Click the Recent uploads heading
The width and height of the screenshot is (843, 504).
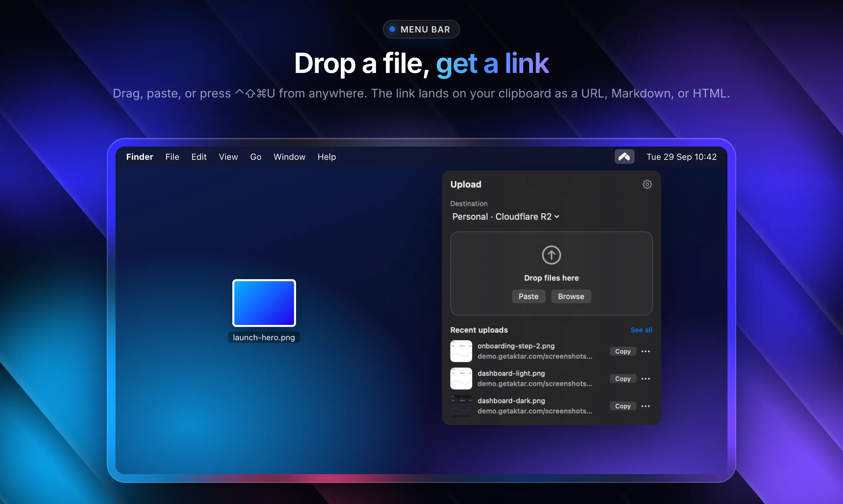pyautogui.click(x=479, y=330)
